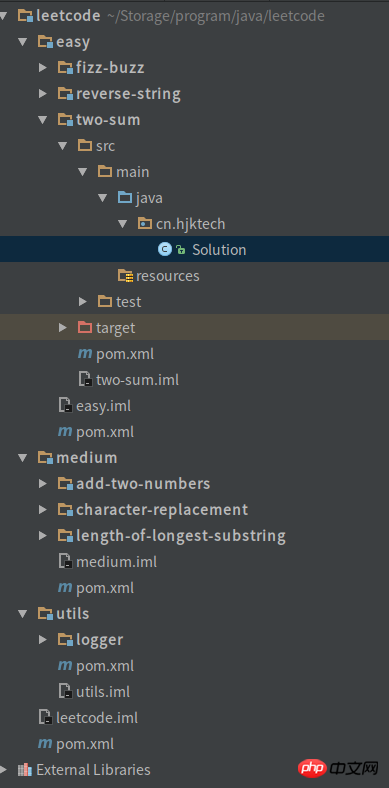
Task: Click the cn.hjktech package icon
Action: (x=145, y=223)
